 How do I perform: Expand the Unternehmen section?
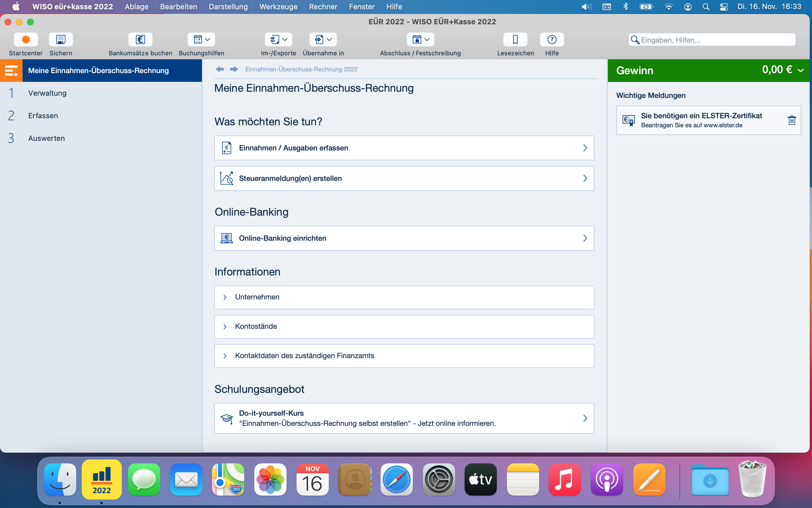pyautogui.click(x=404, y=297)
